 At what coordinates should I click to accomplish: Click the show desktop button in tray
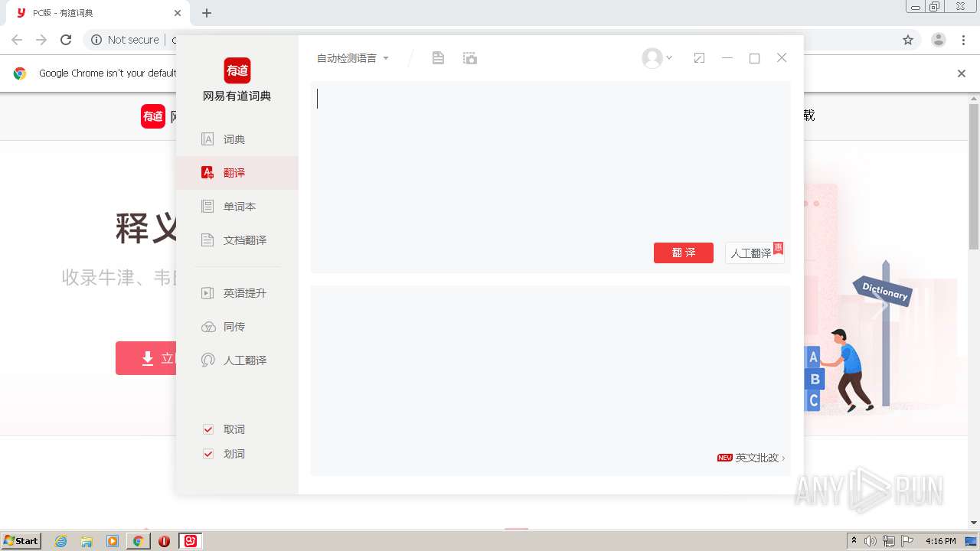pyautogui.click(x=972, y=541)
